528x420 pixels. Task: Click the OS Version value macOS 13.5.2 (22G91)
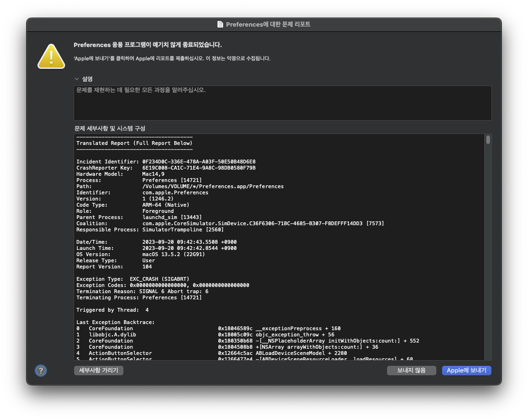[173, 254]
